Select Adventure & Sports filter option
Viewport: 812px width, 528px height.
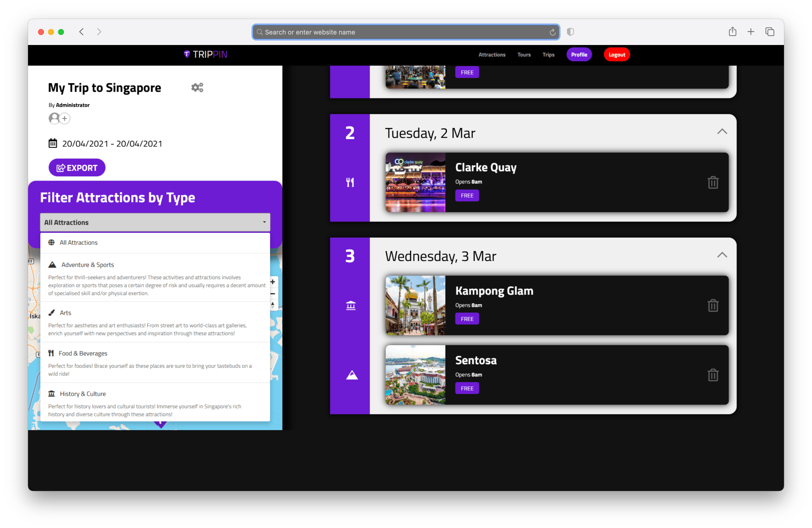[x=88, y=265]
